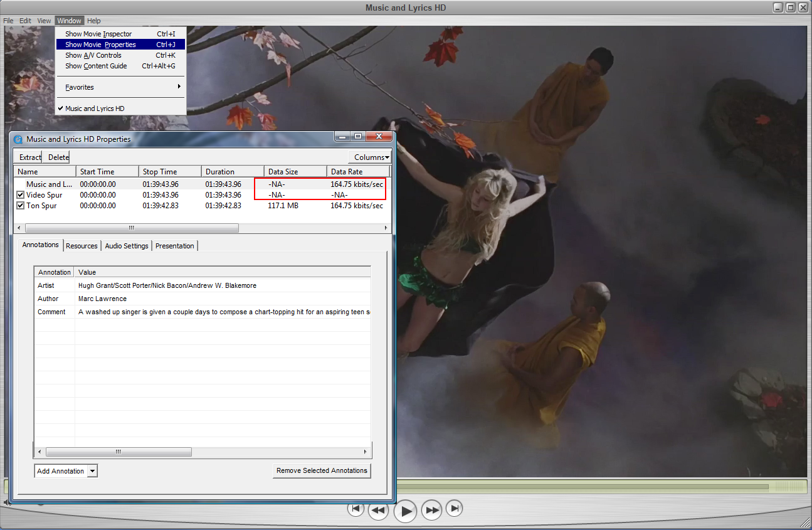Choose Show Movie Properties

[120, 45]
